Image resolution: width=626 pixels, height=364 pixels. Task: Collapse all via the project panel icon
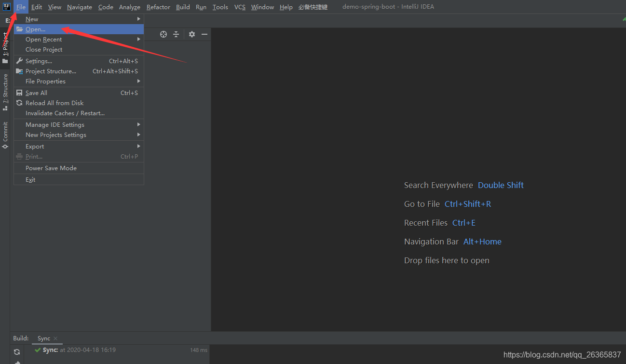click(x=176, y=34)
